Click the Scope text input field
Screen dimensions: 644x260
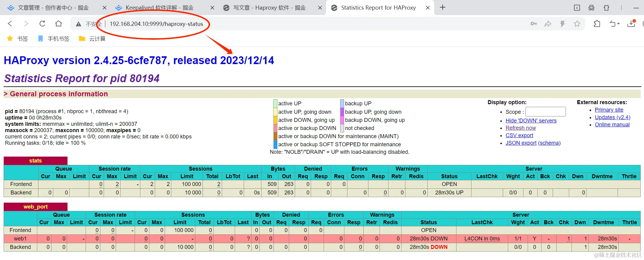click(x=545, y=112)
